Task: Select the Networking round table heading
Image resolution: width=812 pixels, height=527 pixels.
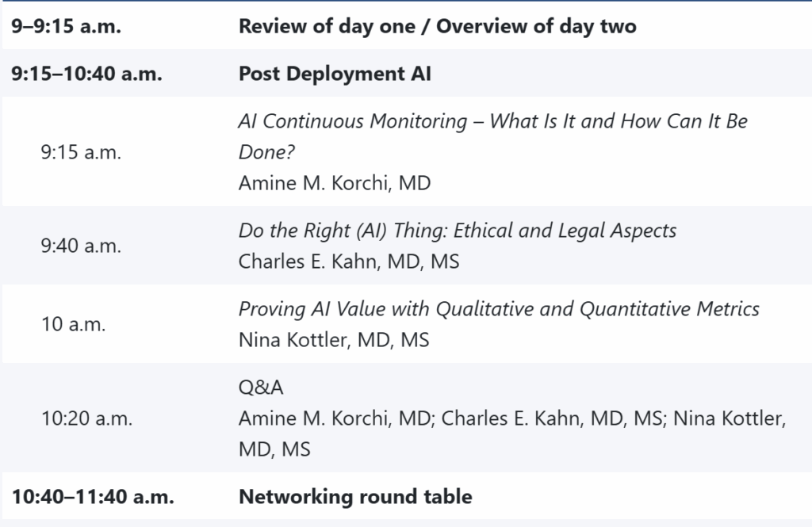Action: tap(355, 497)
